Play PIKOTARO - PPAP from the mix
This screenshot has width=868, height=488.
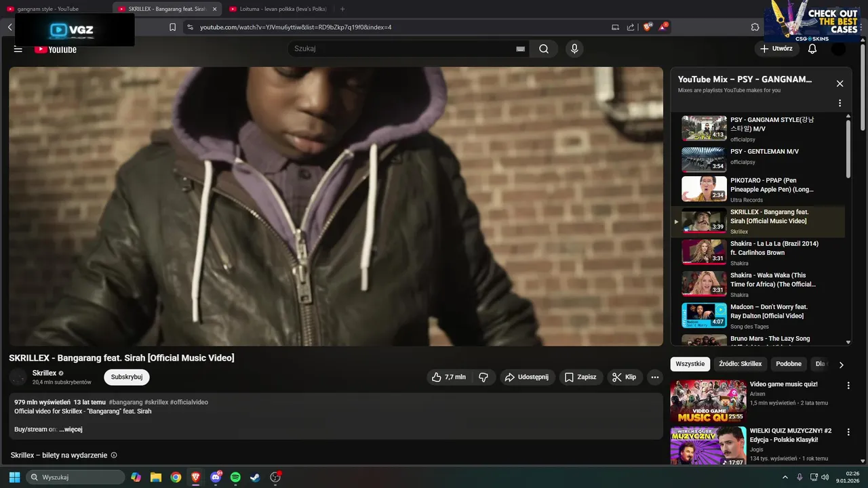(758, 190)
